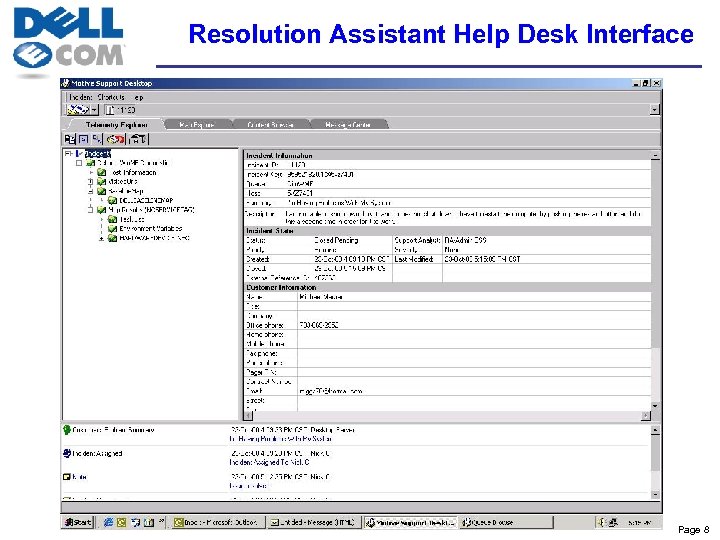
Task: Click the green check icon beside ServiceMap
Action: coord(101,191)
